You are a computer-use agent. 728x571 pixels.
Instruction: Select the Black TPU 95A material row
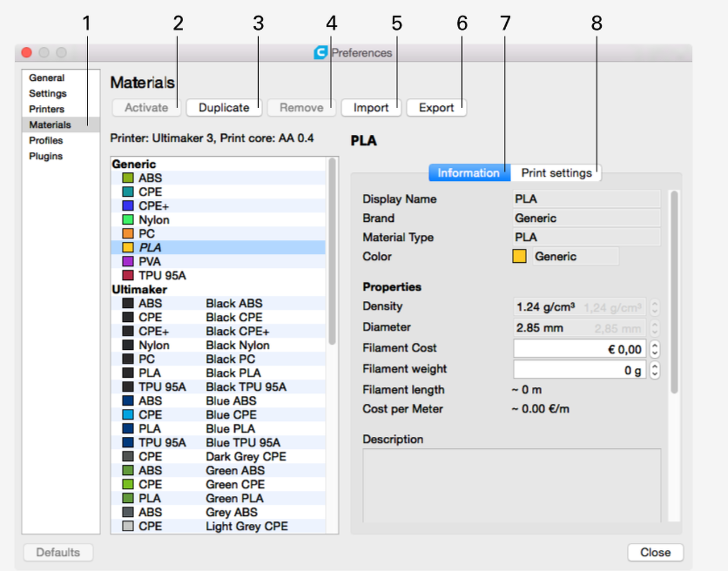(x=218, y=387)
